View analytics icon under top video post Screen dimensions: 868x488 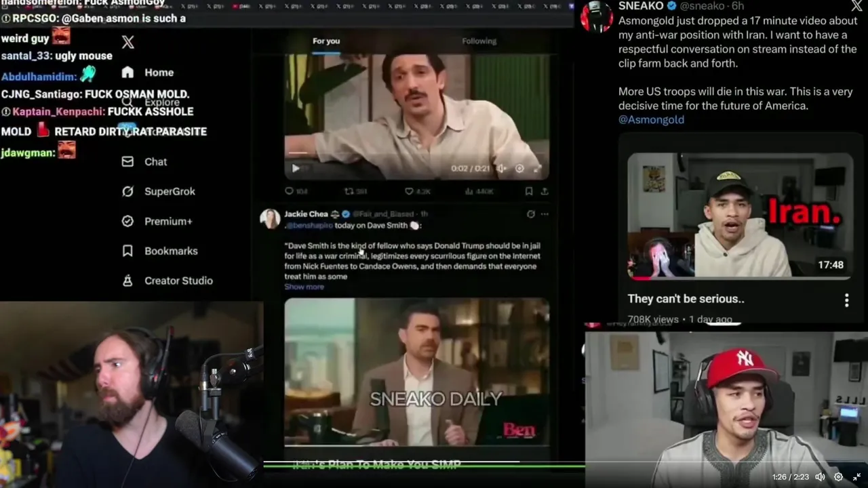coord(469,192)
